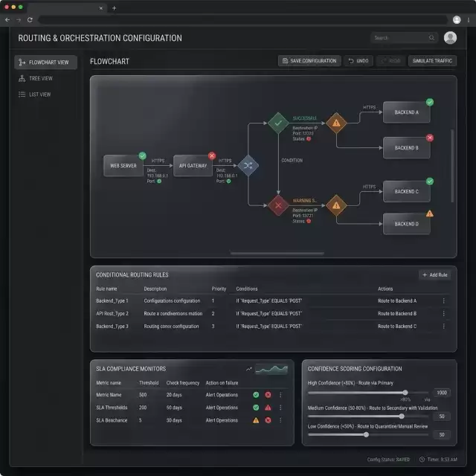Image resolution: width=476 pixels, height=476 pixels.
Task: Click the Undo button
Action: pyautogui.click(x=358, y=61)
